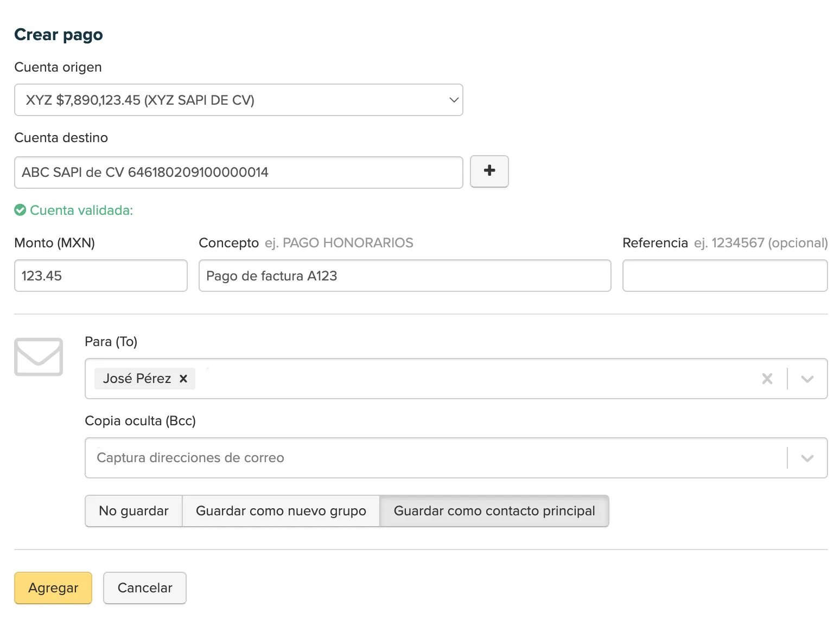Select Guardar como contacto principal

[x=494, y=511]
